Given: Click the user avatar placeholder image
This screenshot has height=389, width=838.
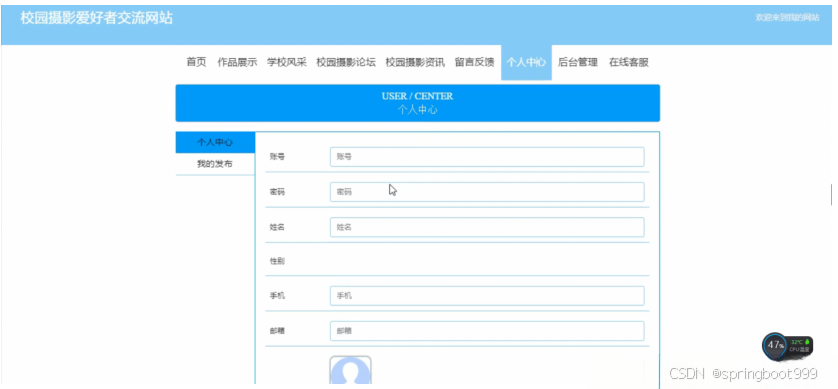Looking at the screenshot, I should click(351, 370).
